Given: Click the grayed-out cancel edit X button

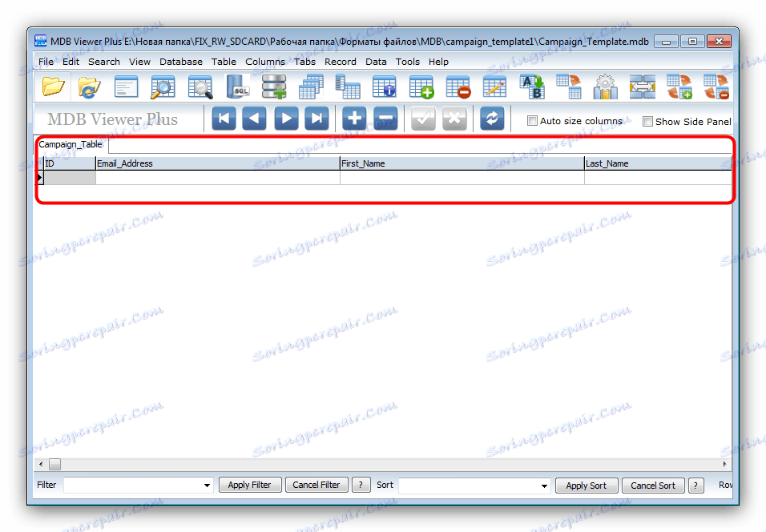Looking at the screenshot, I should (454, 119).
